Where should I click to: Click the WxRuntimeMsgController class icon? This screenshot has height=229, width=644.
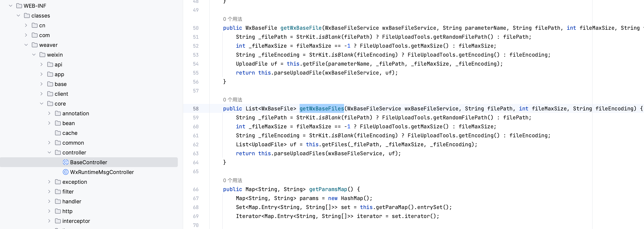65,172
